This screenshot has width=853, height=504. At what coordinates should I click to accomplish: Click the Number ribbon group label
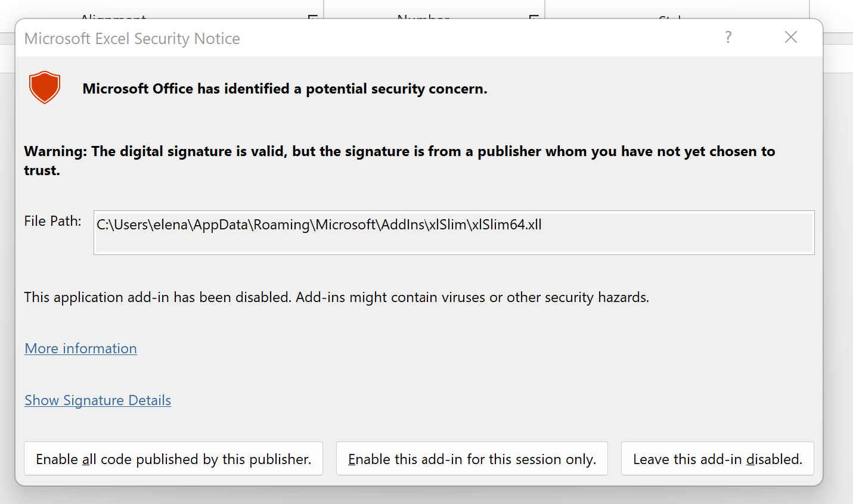point(423,17)
